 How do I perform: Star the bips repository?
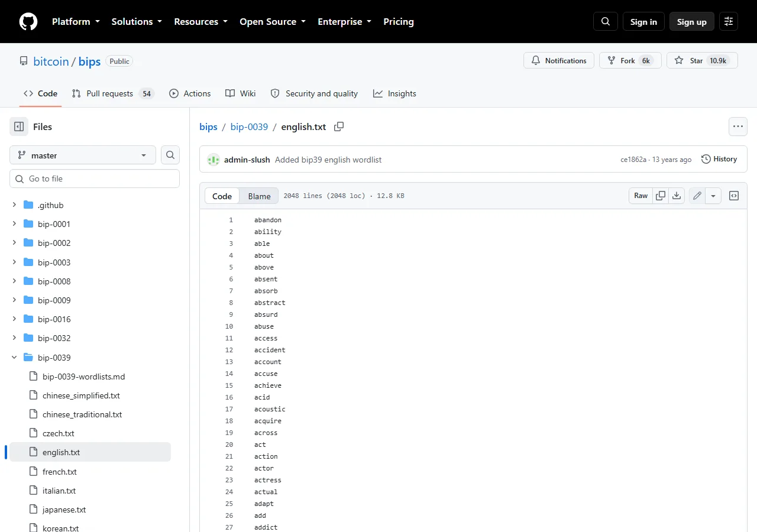[x=702, y=60]
